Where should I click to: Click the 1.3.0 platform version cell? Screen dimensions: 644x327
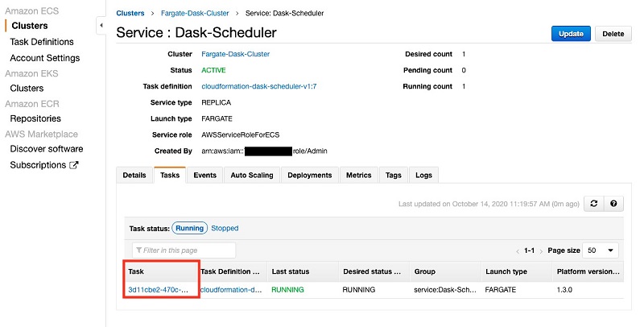[564, 290]
